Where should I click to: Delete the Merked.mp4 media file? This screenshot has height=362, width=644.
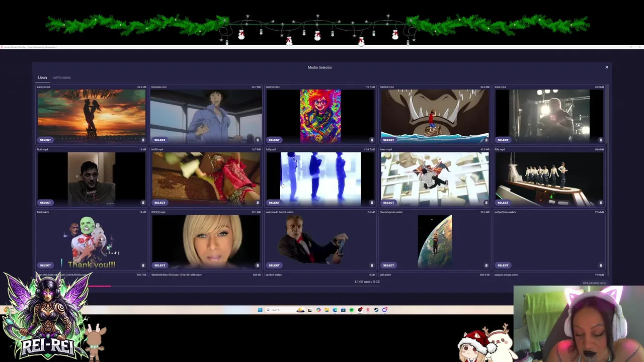(x=486, y=140)
